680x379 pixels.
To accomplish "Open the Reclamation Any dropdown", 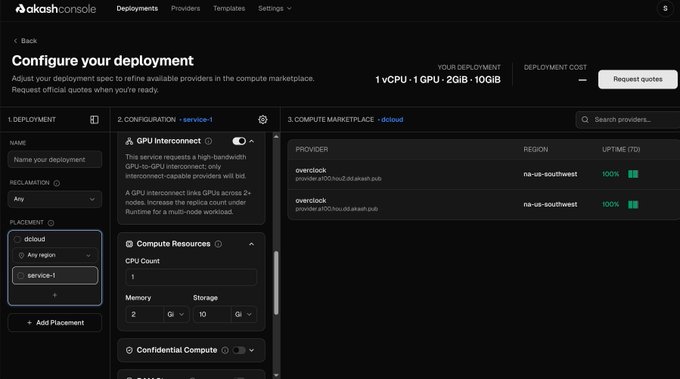I will click(55, 199).
